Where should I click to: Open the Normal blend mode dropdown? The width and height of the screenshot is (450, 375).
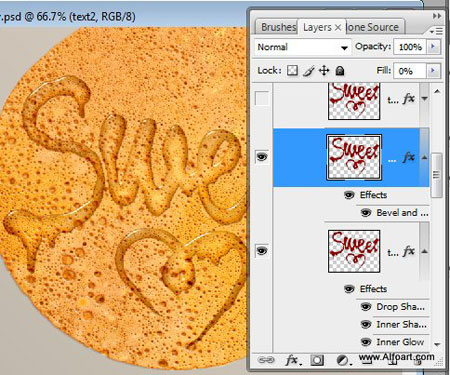(x=303, y=47)
